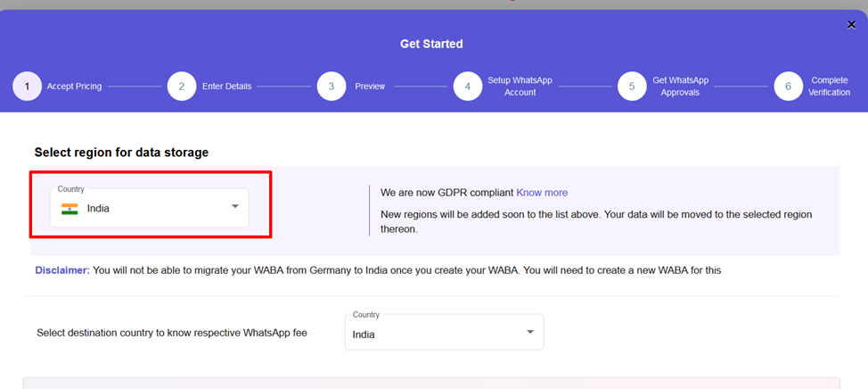
Task: Click step 1 circle for Accept Pricing
Action: tap(27, 87)
